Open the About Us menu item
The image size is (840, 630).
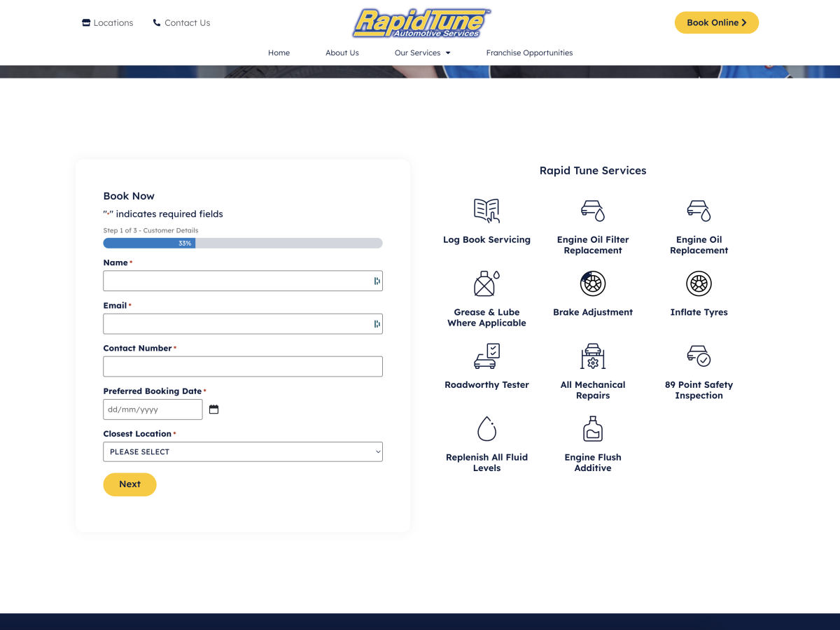click(342, 53)
